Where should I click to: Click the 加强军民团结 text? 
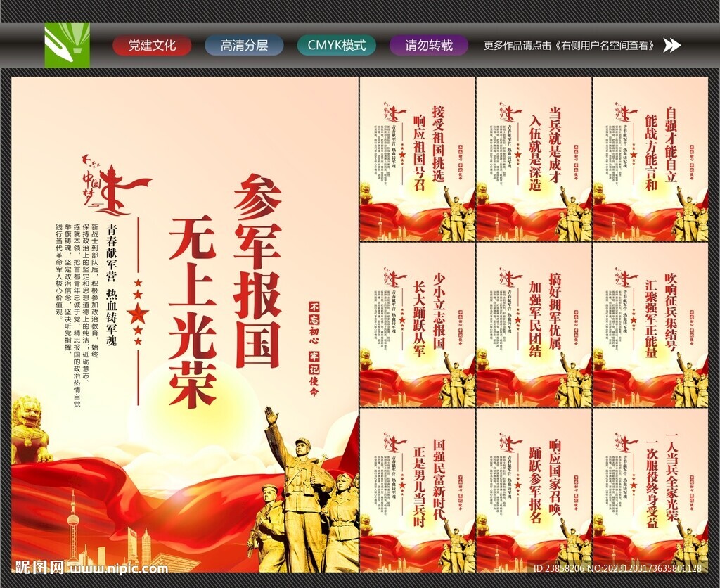[535, 319]
